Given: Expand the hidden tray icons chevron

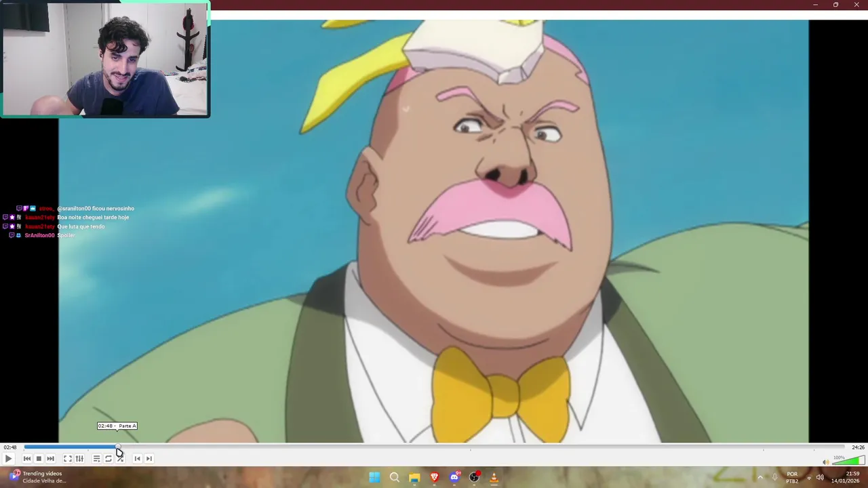Looking at the screenshot, I should 760,477.
